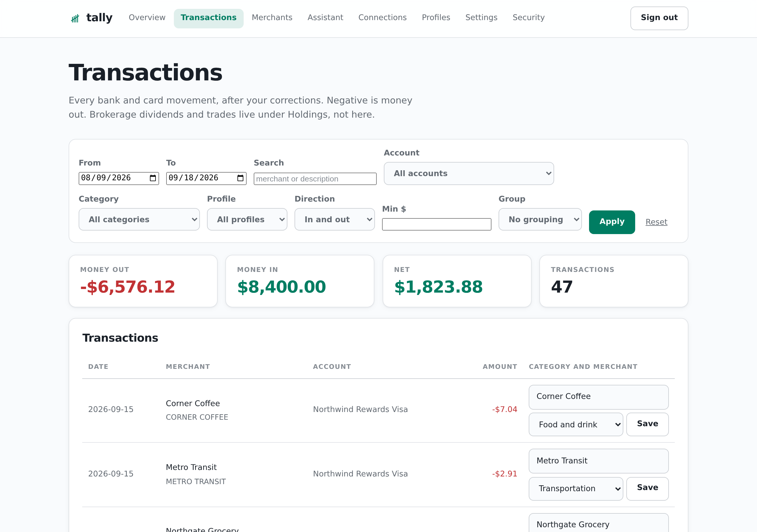Click the tally logo icon
The width and height of the screenshot is (757, 532).
(75, 18)
